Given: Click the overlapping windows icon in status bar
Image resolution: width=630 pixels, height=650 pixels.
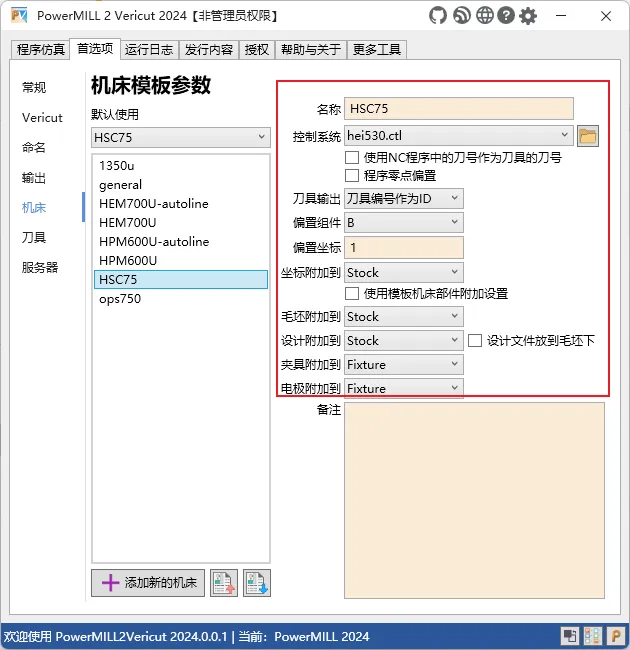Looking at the screenshot, I should 569,636.
